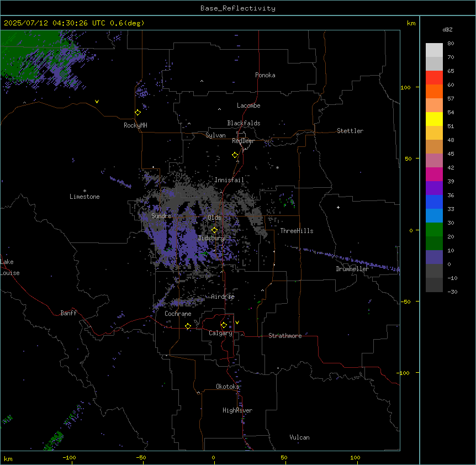
Task: Click the Olds town label
Action: pyautogui.click(x=214, y=218)
